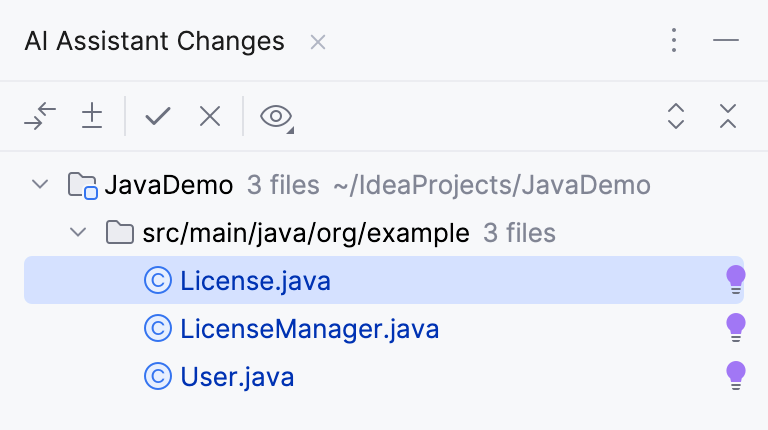The height and width of the screenshot is (430, 768).
Task: Click the show diff arrows toolbar icon
Action: pyautogui.click(x=40, y=117)
